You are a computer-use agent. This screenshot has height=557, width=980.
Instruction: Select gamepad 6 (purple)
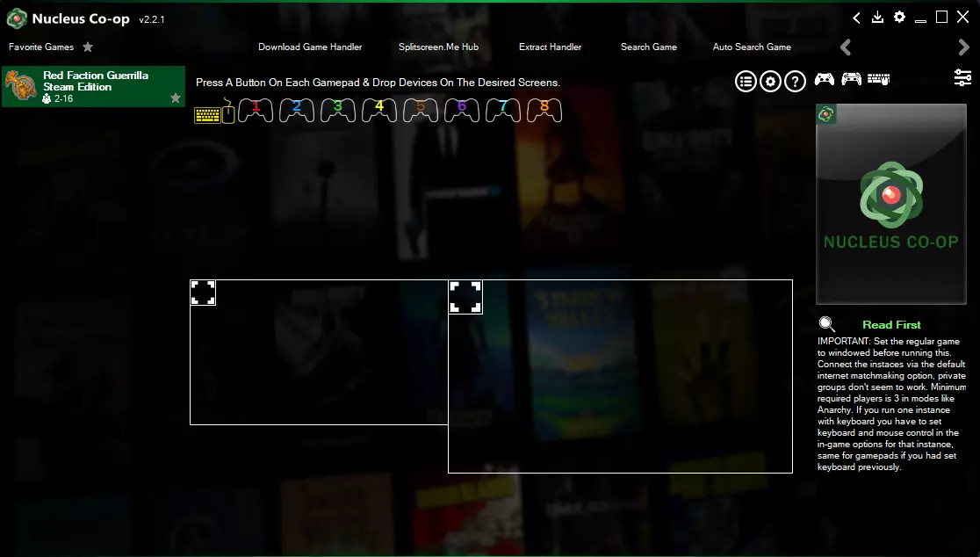[462, 110]
